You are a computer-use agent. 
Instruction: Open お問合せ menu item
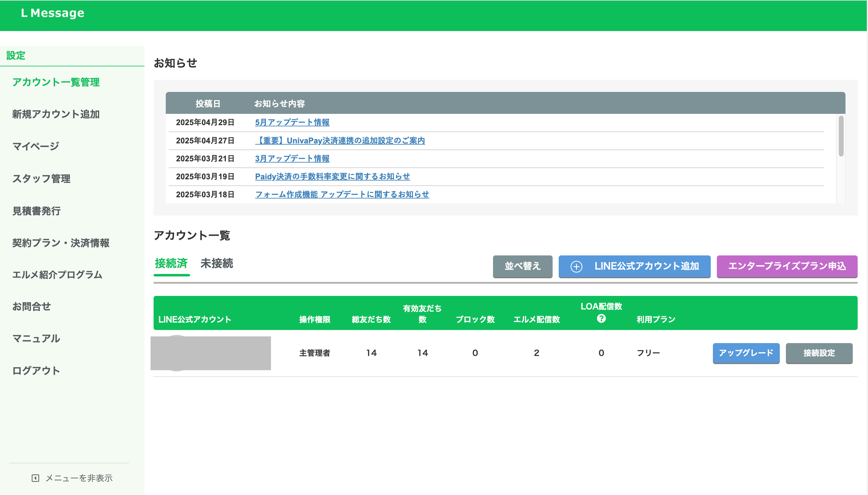tap(32, 306)
